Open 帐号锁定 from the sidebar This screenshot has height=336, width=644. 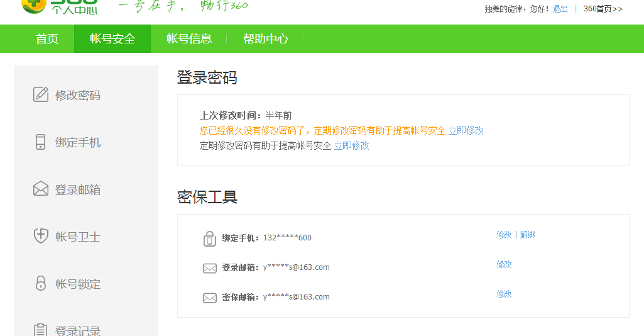pos(78,284)
